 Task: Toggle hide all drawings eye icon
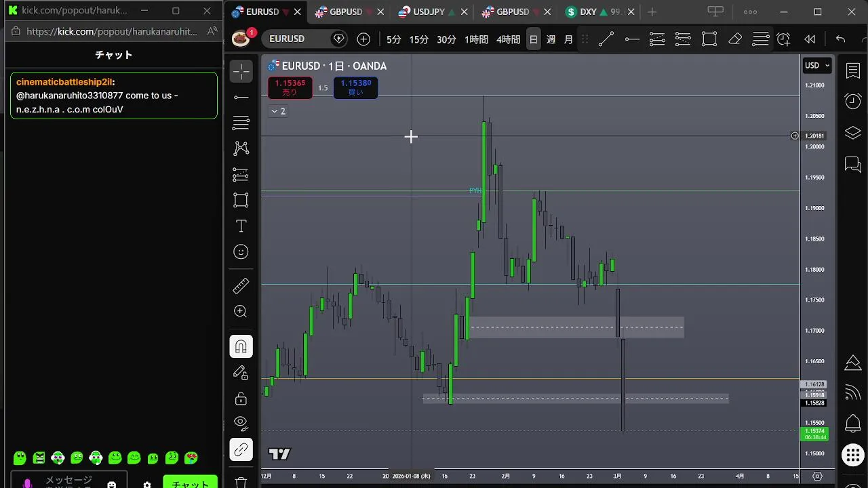(x=241, y=423)
